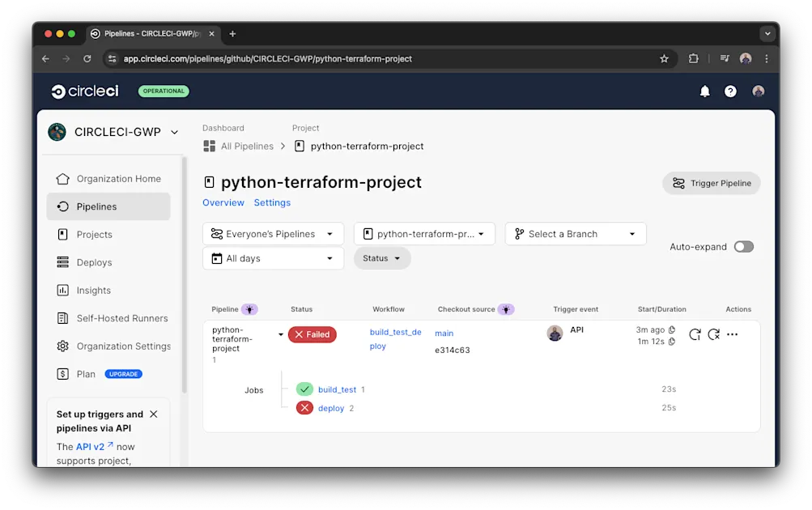The image size is (812, 510).
Task: Open the three-dot actions menu
Action: (733, 334)
